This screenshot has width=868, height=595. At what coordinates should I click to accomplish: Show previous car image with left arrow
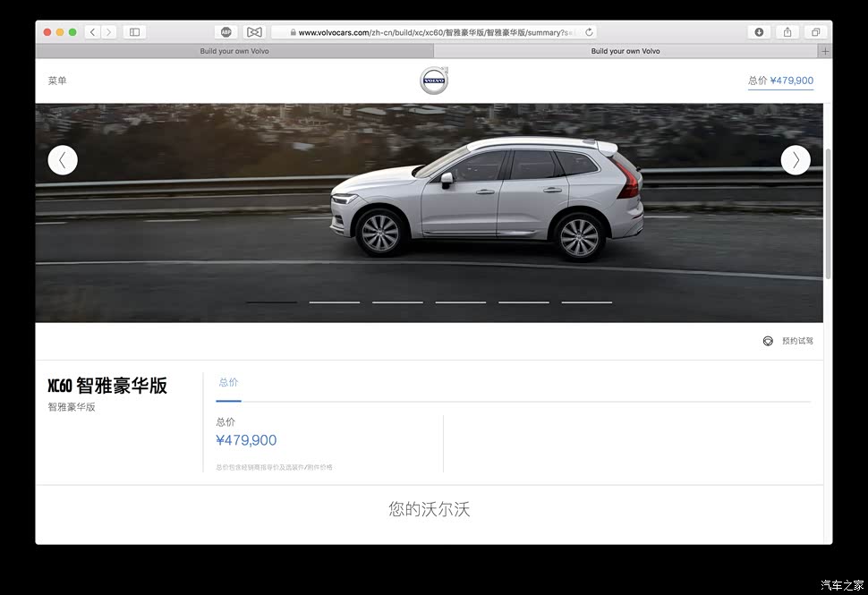(x=63, y=160)
